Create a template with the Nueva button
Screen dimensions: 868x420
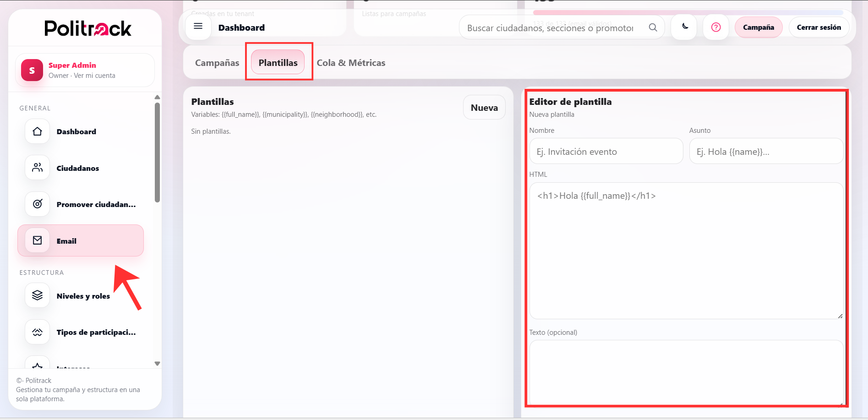484,107
